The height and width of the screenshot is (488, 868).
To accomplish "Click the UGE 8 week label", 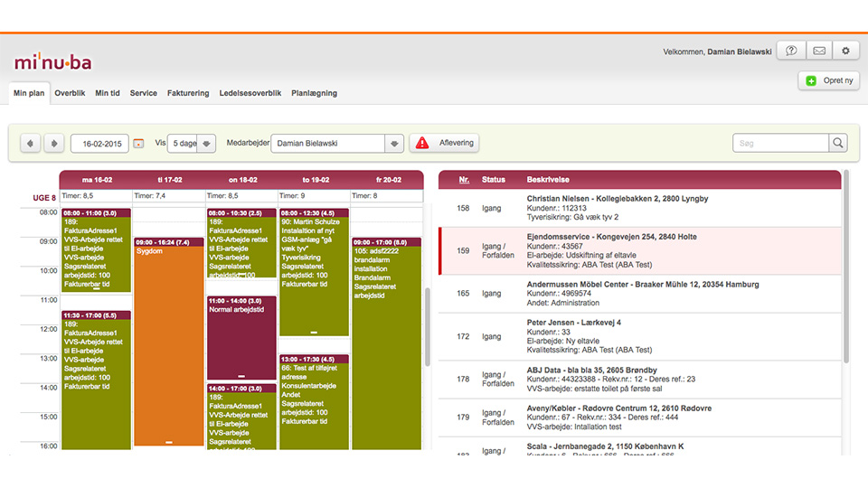I will [x=44, y=198].
